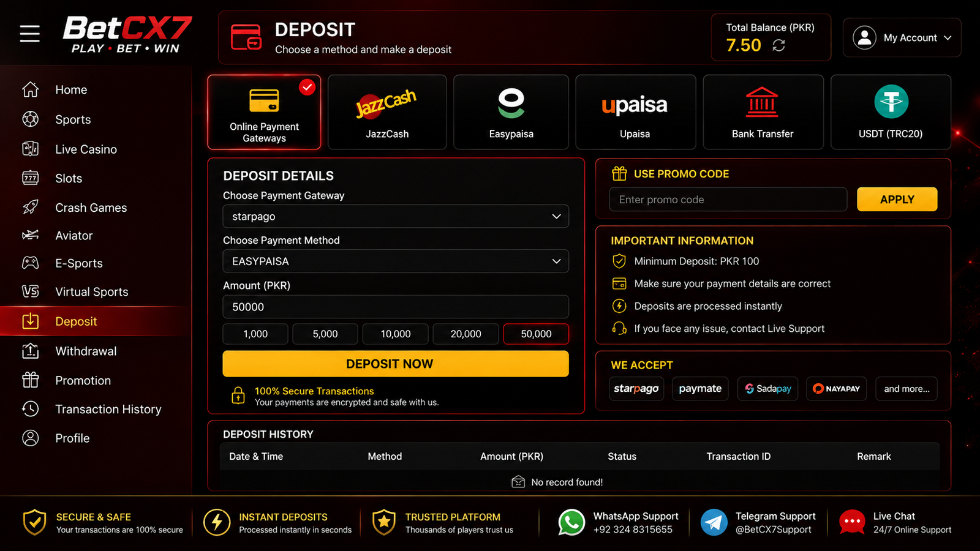Image resolution: width=980 pixels, height=551 pixels.
Task: Click the Sports ball icon
Action: (x=31, y=119)
